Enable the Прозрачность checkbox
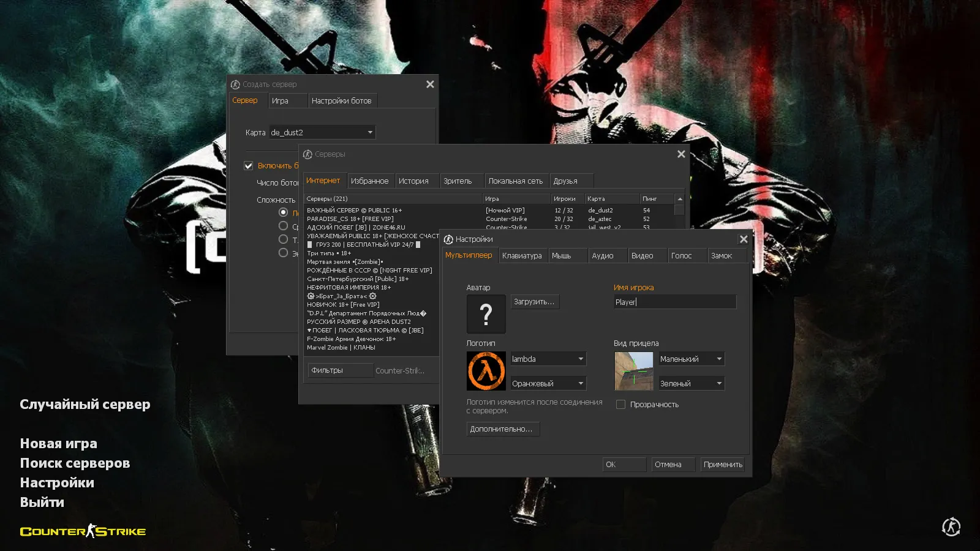 (x=620, y=404)
